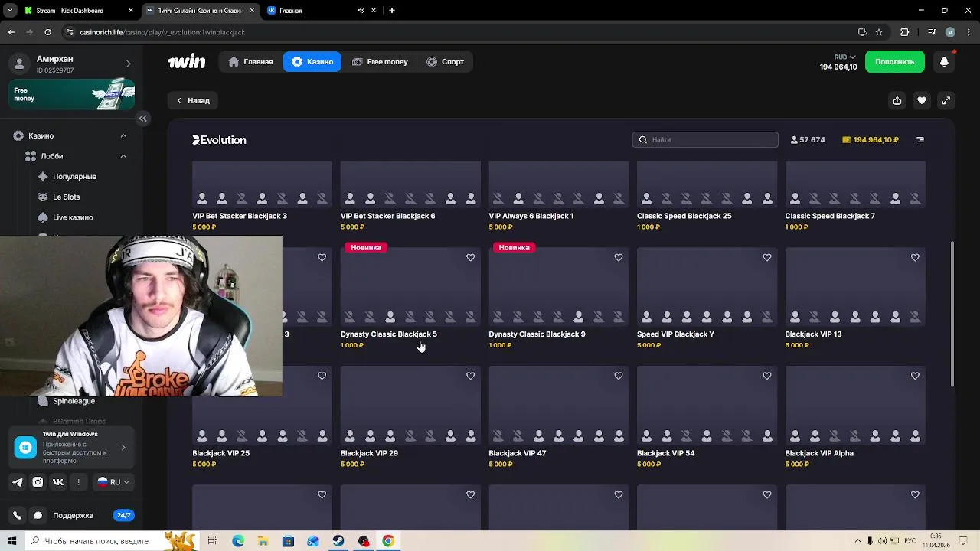980x551 pixels.
Task: Open Steam from the taskbar
Action: (338, 541)
